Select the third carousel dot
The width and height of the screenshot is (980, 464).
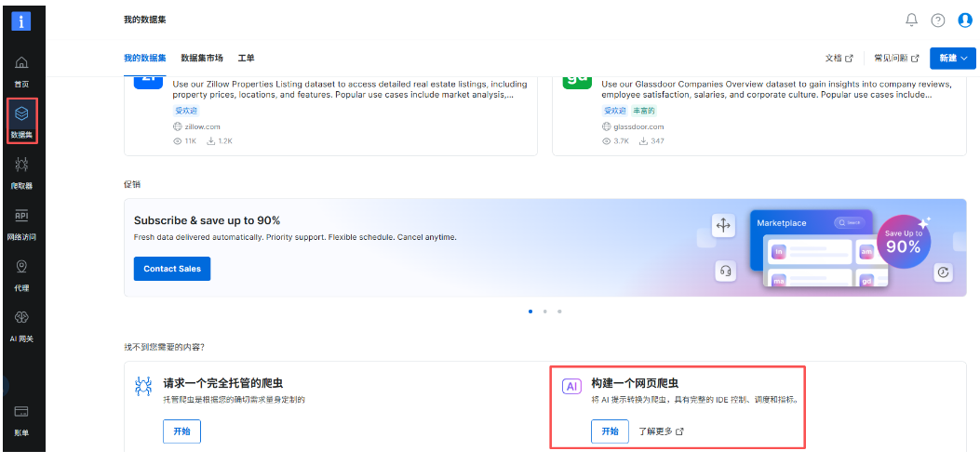559,311
